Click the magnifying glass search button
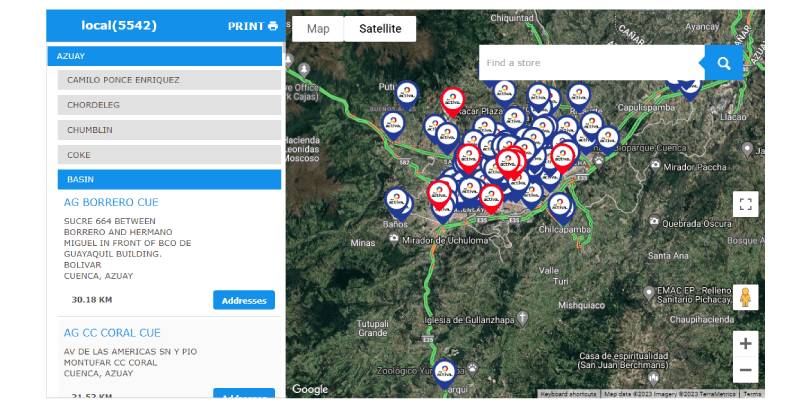 tap(724, 63)
